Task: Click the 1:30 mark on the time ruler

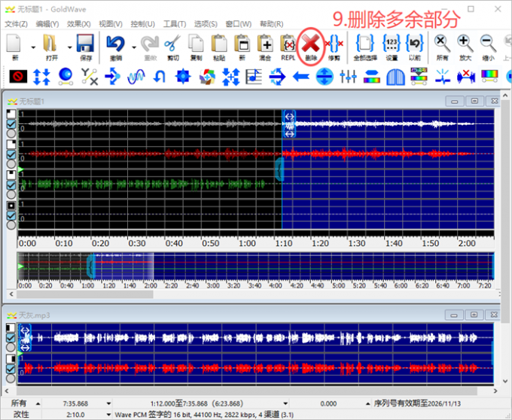Action: click(x=357, y=243)
